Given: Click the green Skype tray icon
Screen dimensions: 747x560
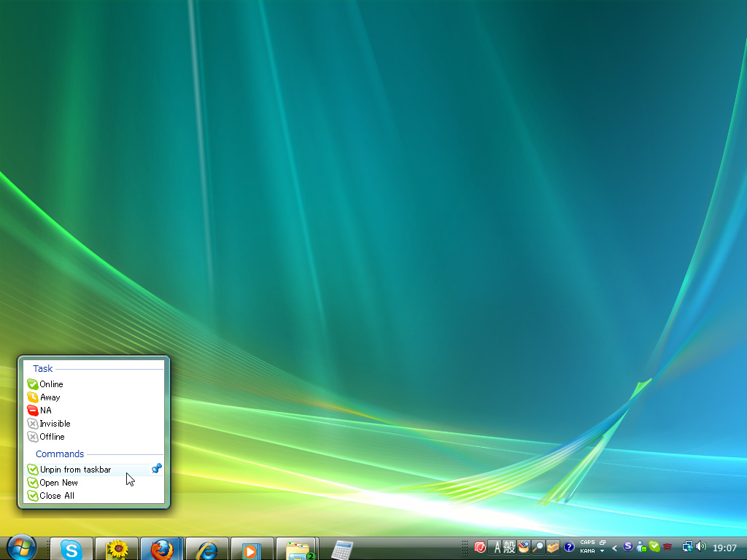Looking at the screenshot, I should tap(654, 547).
